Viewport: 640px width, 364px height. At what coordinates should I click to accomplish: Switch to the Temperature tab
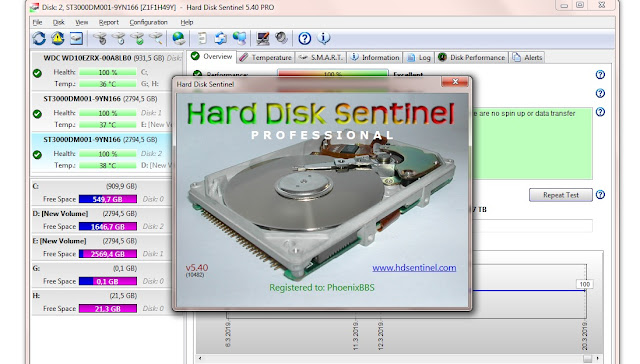point(265,58)
